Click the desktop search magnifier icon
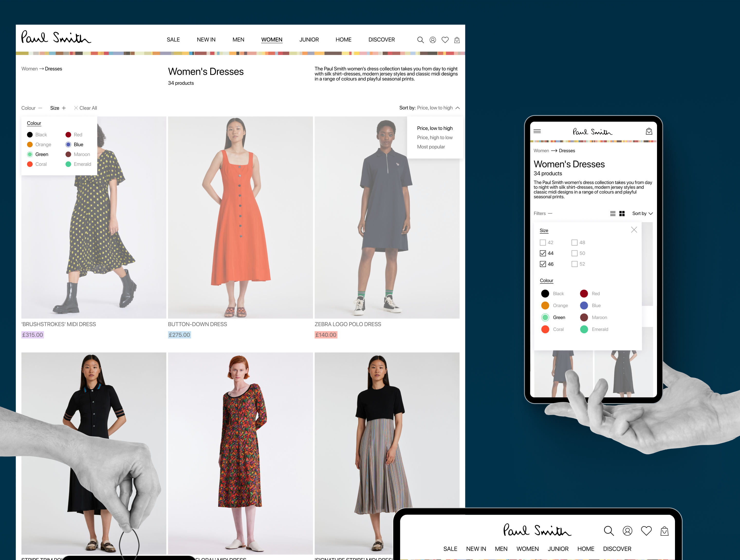 coord(420,40)
